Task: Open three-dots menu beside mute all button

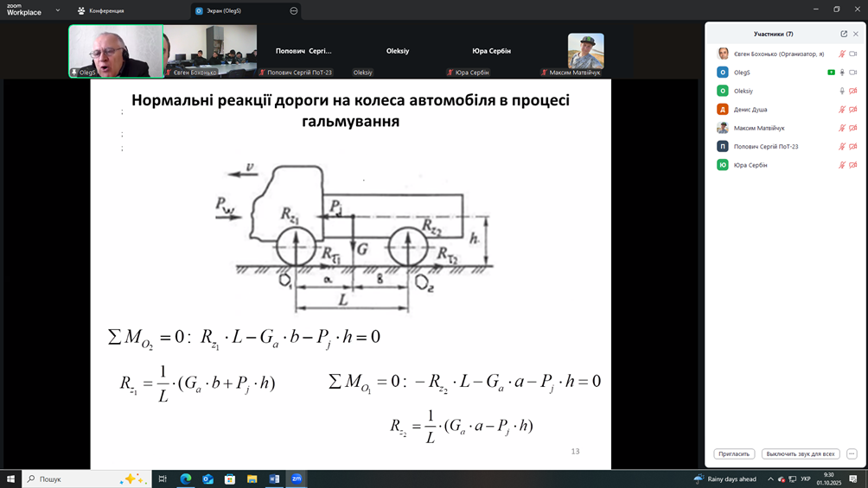Action: [x=852, y=453]
